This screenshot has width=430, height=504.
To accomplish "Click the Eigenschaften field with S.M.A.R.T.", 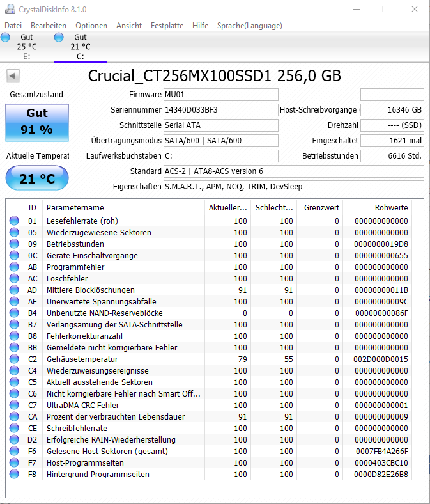I will click(294, 187).
